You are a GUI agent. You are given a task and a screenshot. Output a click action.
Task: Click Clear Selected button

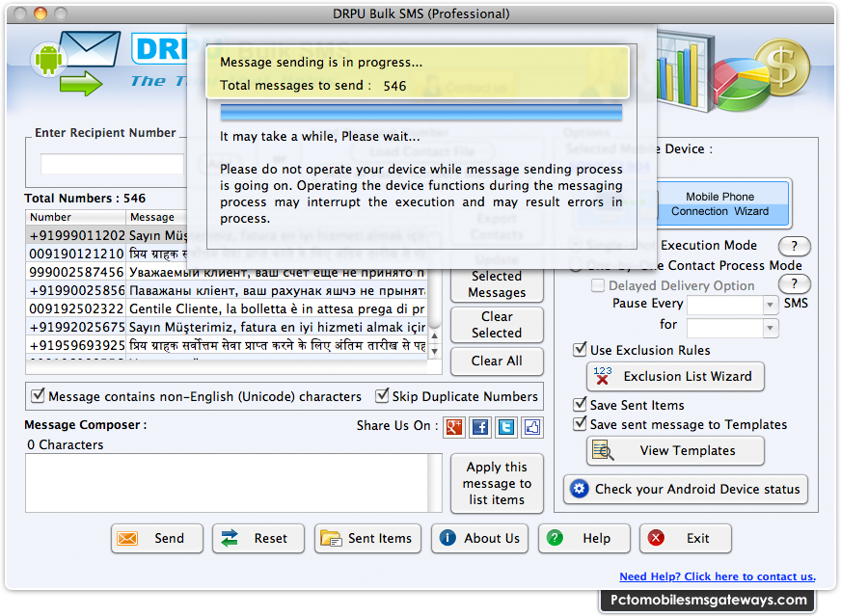pos(497,325)
